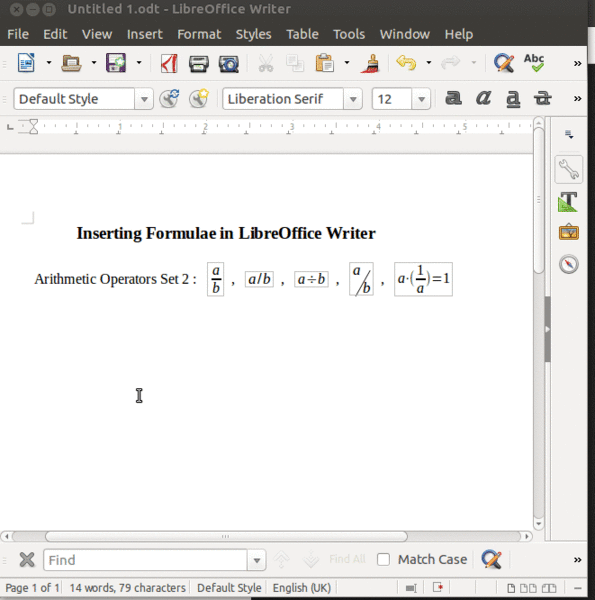Expand the Save dropdown arrow
Viewport: 595px width, 600px height.
[x=139, y=62]
